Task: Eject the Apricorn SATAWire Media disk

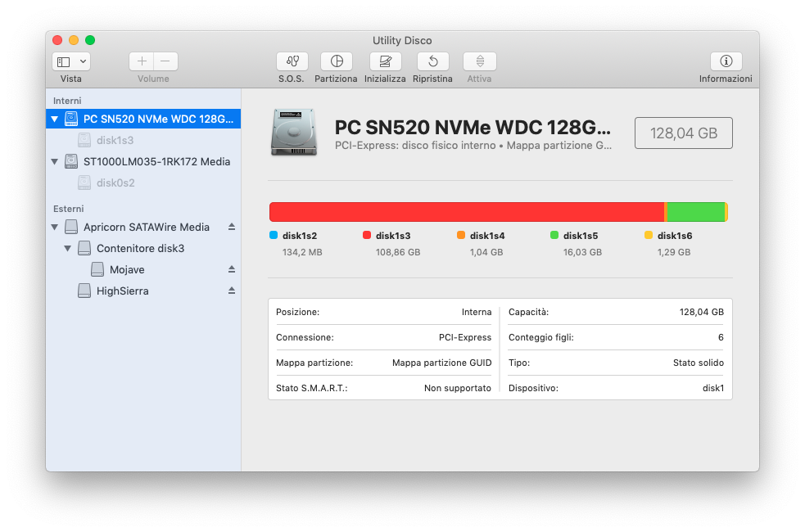Action: point(232,226)
